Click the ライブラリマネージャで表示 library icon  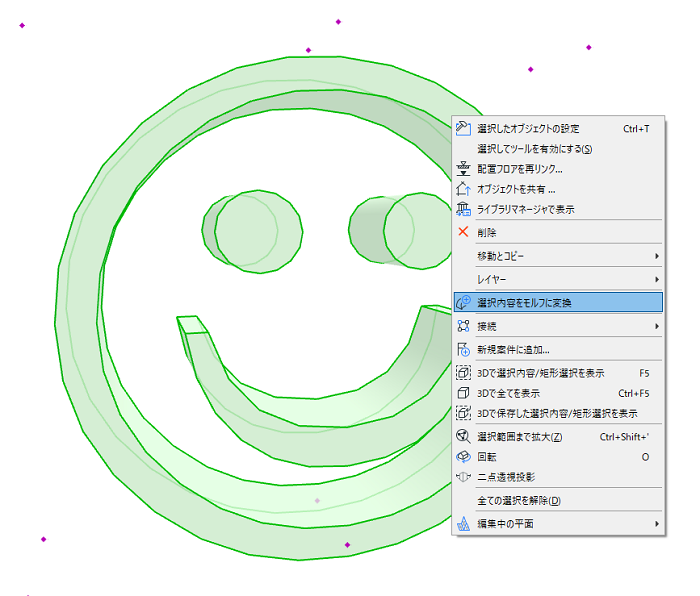point(463,209)
